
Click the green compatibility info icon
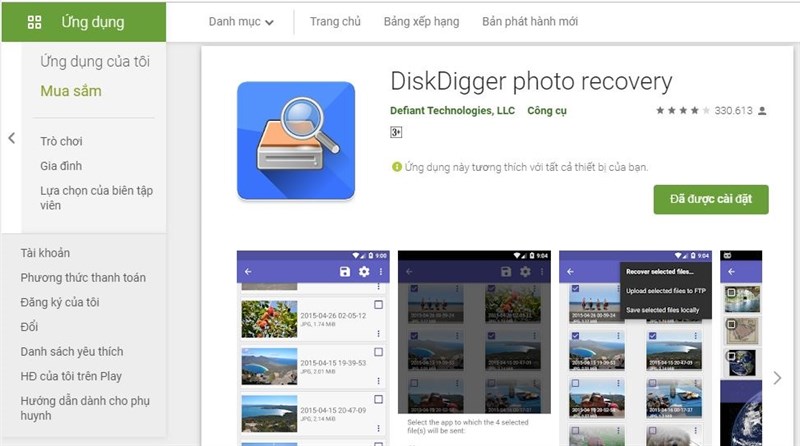[x=396, y=167]
